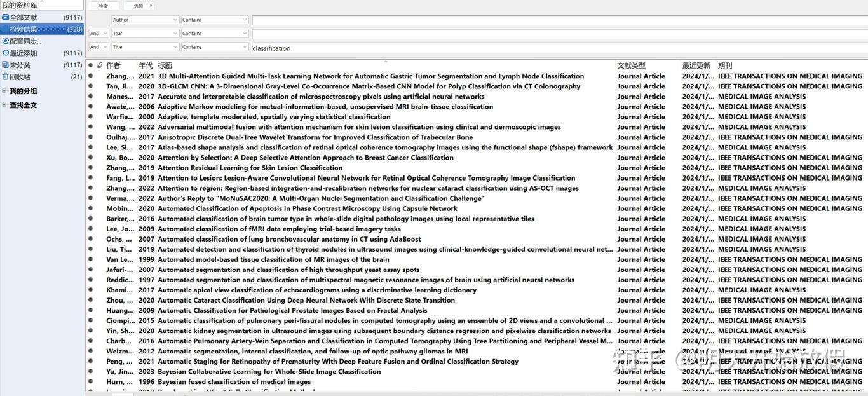Open the 全部文献 all references group
This screenshot has width=868, height=396.
coord(42,18)
